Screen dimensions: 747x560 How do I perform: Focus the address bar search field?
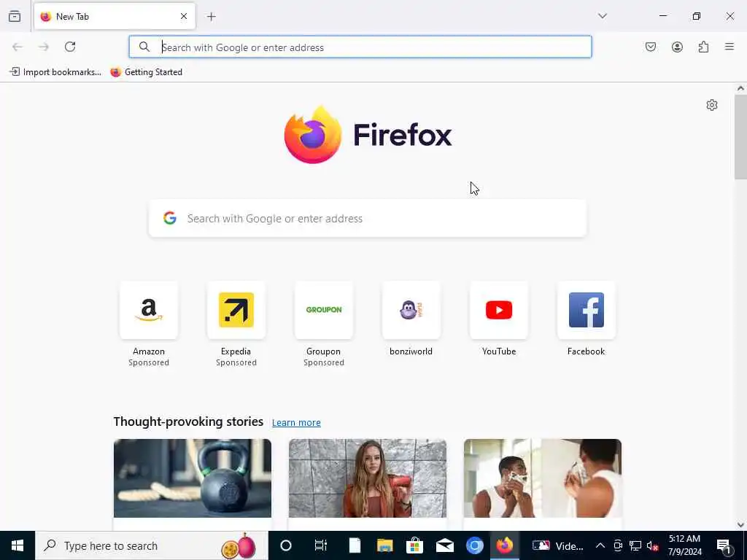pos(360,47)
